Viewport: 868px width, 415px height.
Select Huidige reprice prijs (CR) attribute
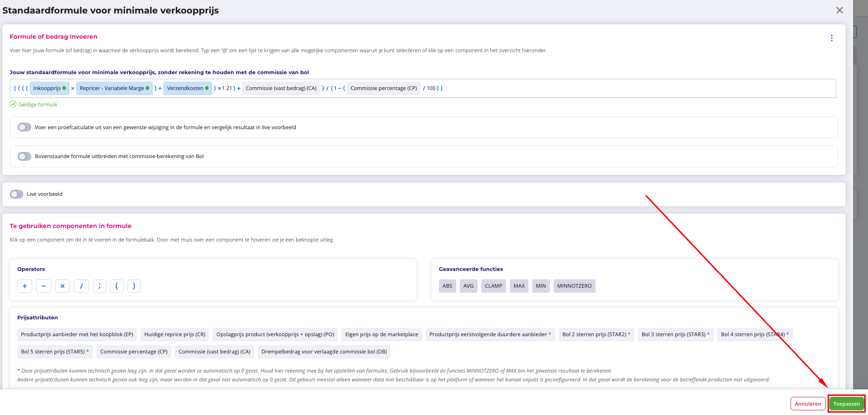[175, 334]
